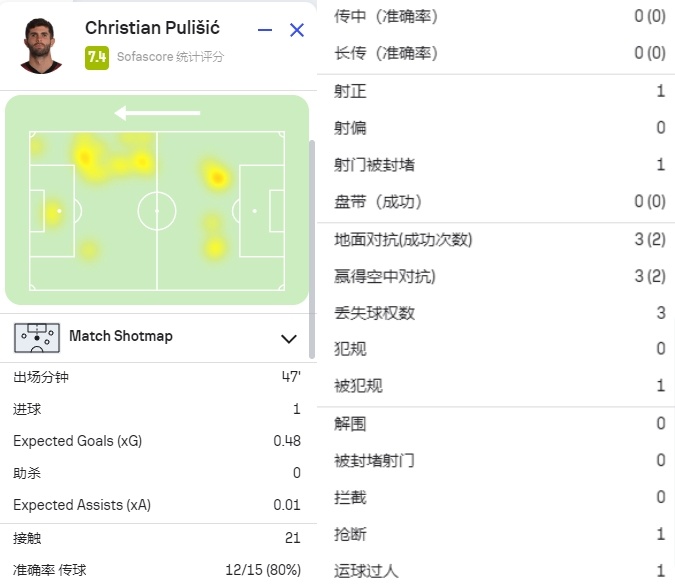
Task: Click the Sofascore 统计评分 label
Action: [x=170, y=57]
